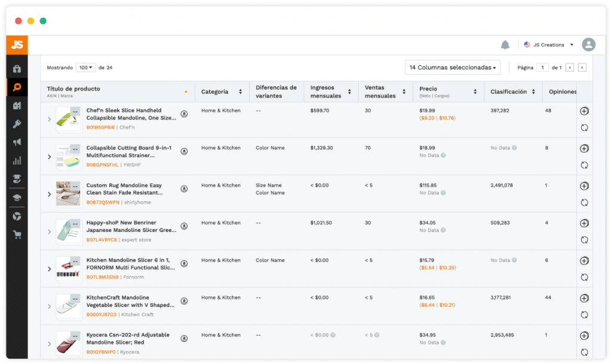Sort by Título de producto column
612x364 pixels.
pyautogui.click(x=186, y=91)
